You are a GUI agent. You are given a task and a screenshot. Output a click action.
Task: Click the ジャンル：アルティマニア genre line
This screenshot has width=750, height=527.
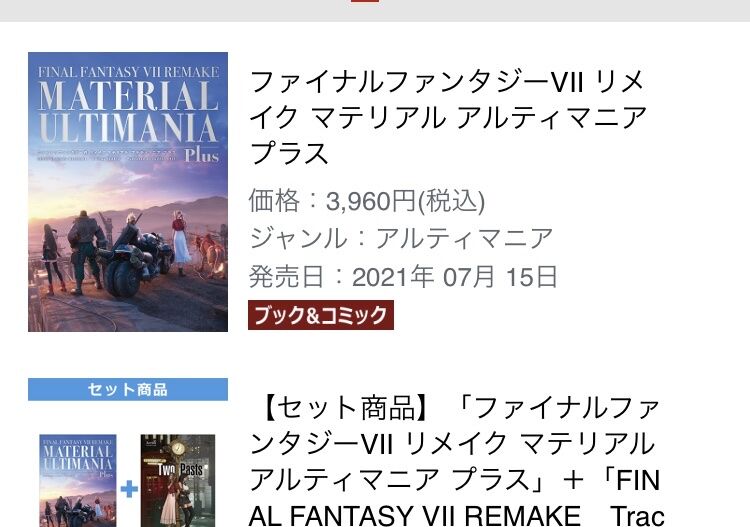[x=401, y=239]
